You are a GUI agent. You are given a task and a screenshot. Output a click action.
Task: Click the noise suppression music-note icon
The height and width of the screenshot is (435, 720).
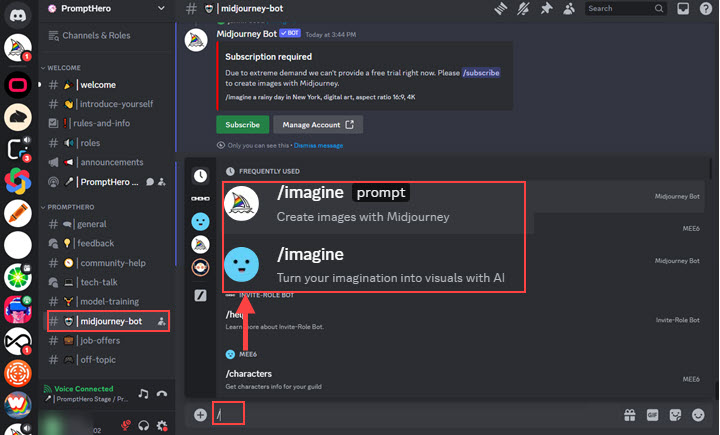pos(143,394)
